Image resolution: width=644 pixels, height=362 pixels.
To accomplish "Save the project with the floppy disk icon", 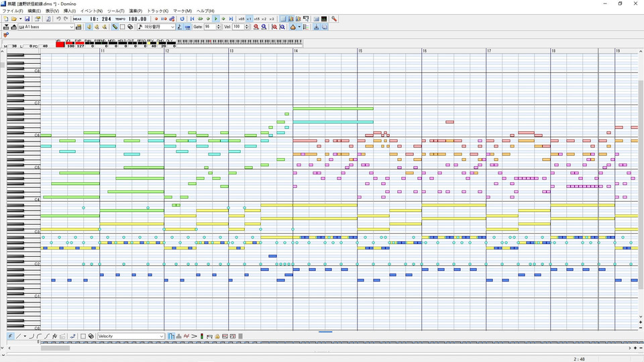I will (27, 19).
